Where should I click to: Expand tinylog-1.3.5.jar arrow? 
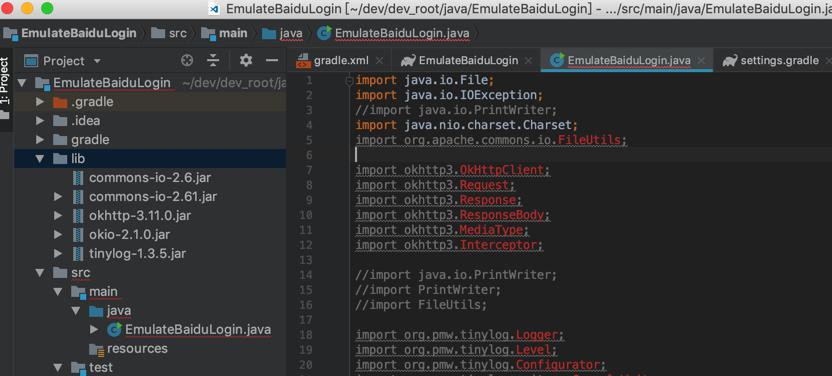[58, 253]
